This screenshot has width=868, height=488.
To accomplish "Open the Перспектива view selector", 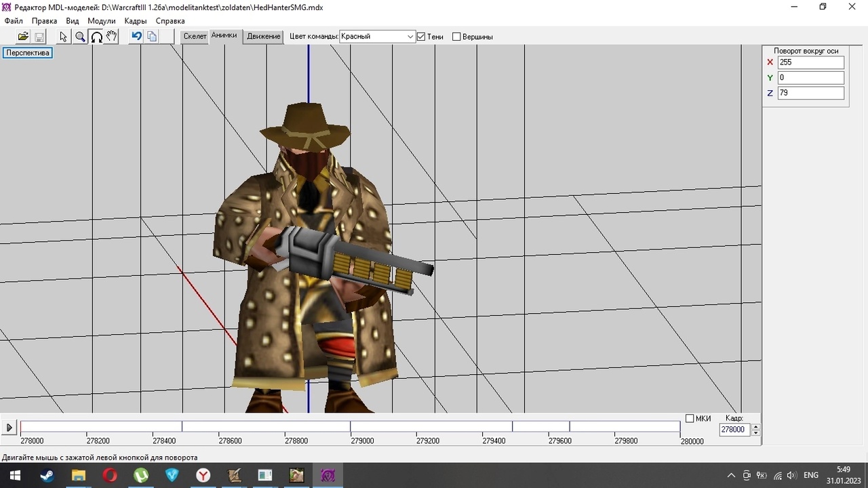I will [28, 53].
